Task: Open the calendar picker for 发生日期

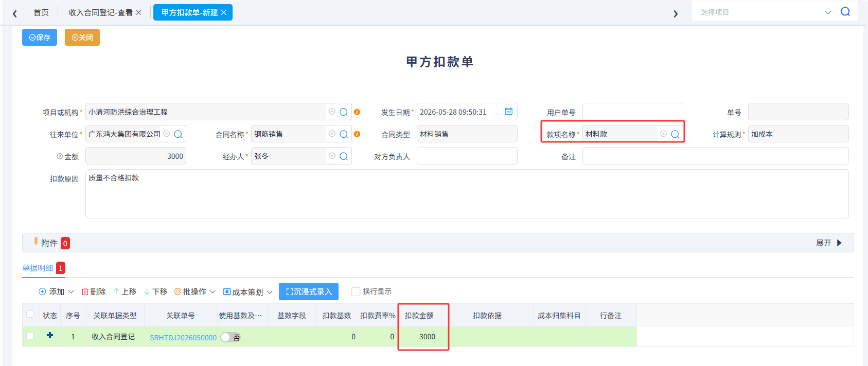Action: tap(508, 112)
